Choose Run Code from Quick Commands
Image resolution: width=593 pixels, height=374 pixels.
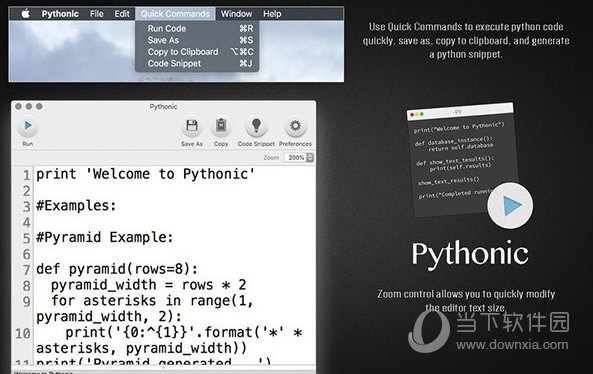(x=197, y=28)
